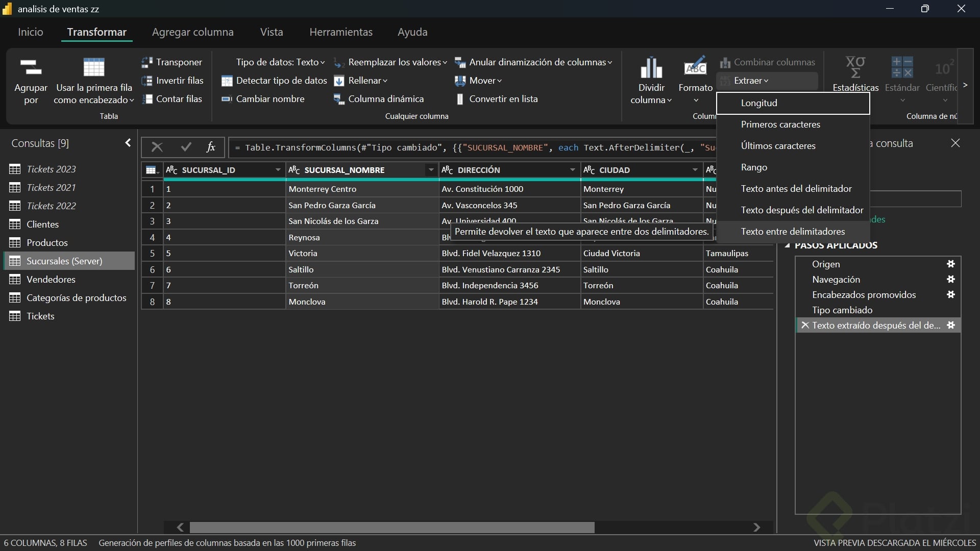The height and width of the screenshot is (551, 980).
Task: Click the Agrupar por icon
Action: (x=31, y=67)
